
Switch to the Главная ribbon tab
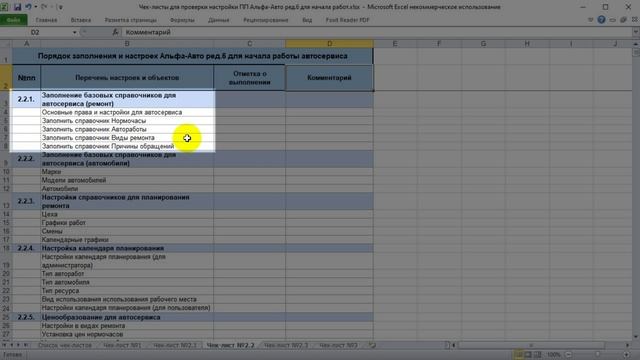pos(46,20)
